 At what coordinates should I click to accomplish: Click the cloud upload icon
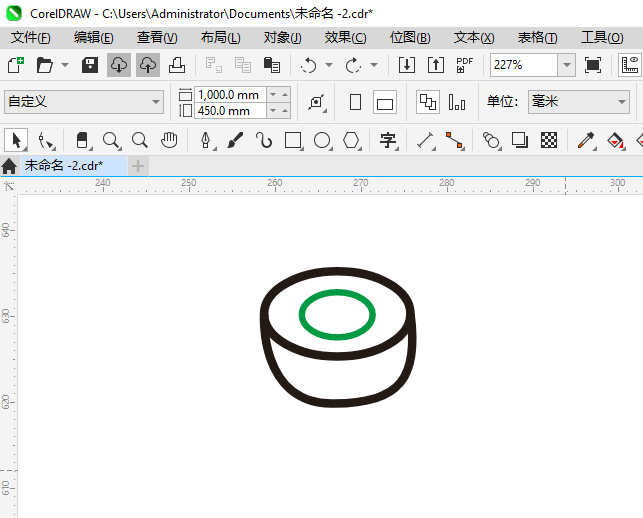[x=148, y=65]
